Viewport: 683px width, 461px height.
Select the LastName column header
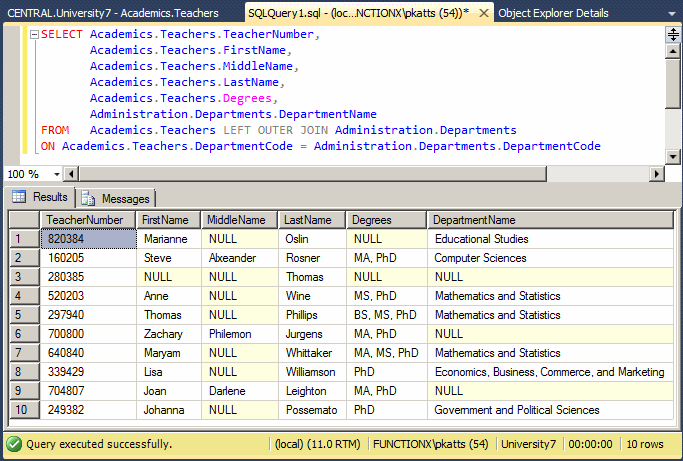[312, 220]
